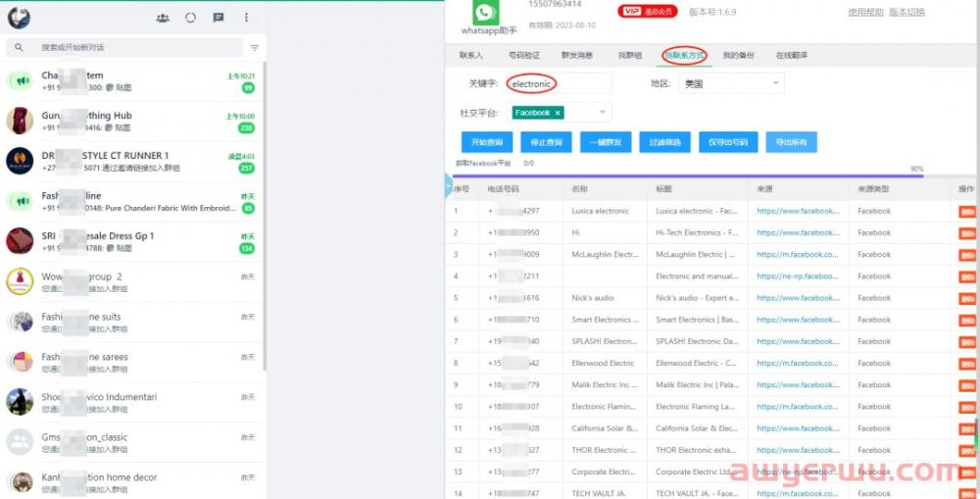Screen dimensions: 980x499
Task: Click the Fash...line megaphone channel icon
Action: (x=20, y=201)
